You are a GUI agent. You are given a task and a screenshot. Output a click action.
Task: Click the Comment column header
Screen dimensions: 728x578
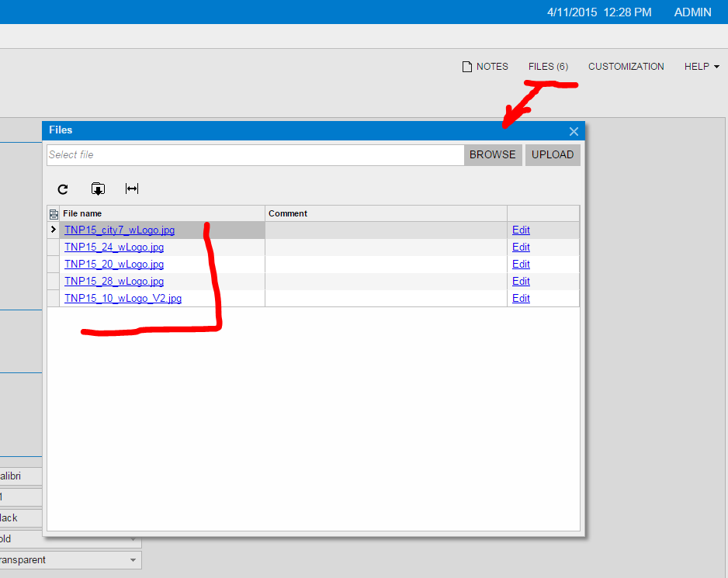(386, 213)
